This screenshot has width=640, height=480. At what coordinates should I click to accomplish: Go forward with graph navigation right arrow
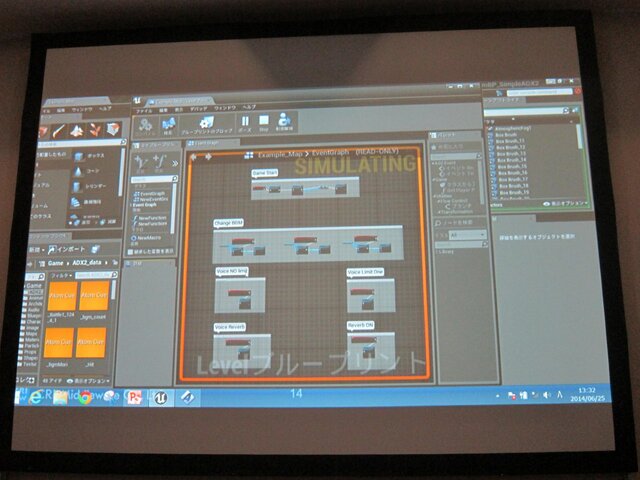[208, 157]
